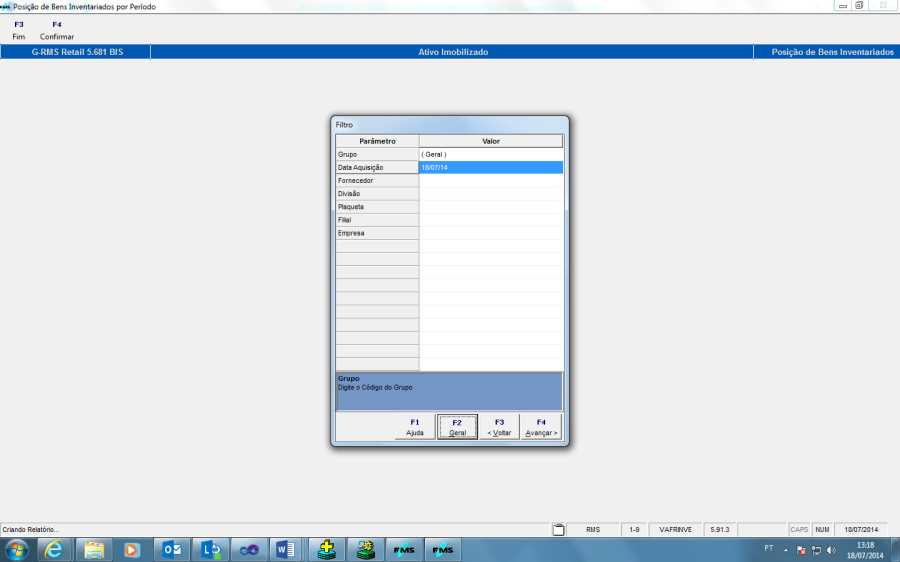
Task: Select the Empresa parameter row
Action: coord(377,234)
